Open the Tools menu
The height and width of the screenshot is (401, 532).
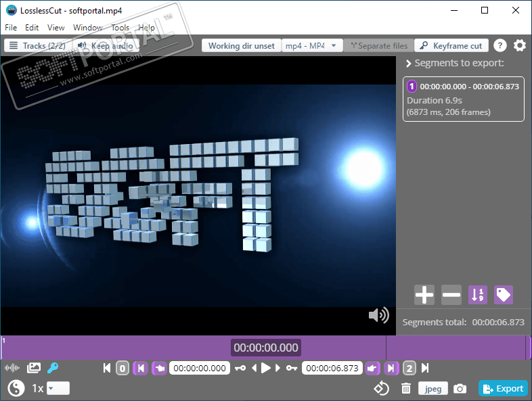(x=120, y=28)
